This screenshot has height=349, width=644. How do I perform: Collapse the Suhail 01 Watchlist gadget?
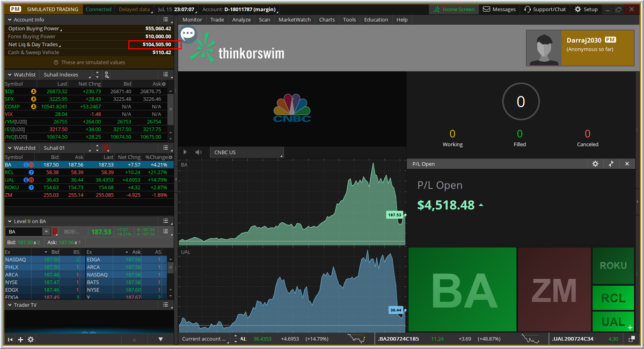9,148
